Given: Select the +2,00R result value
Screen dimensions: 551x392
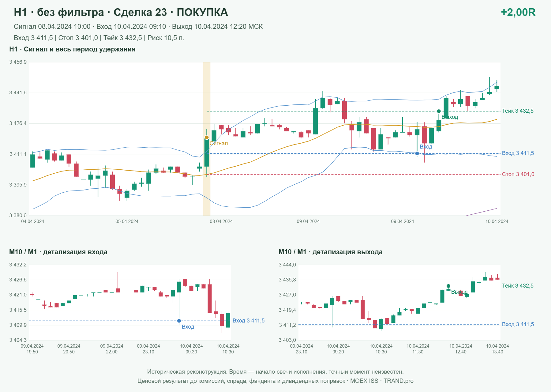Looking at the screenshot, I should [x=518, y=12].
